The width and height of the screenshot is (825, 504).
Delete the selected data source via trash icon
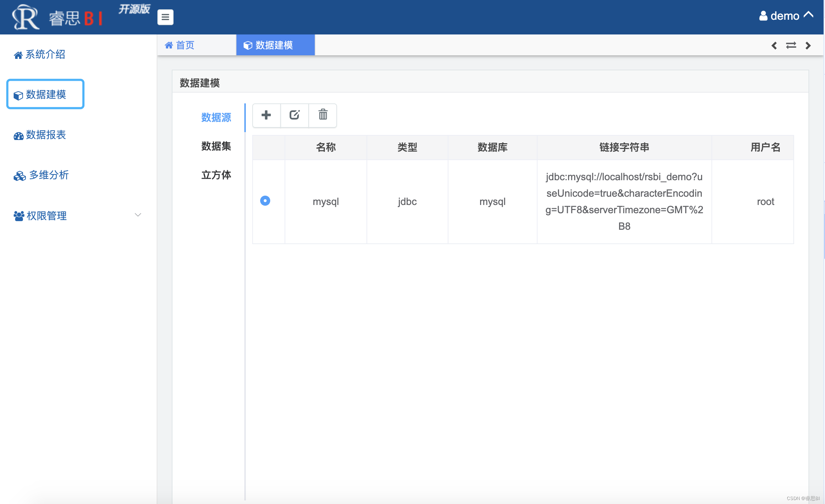click(x=322, y=116)
